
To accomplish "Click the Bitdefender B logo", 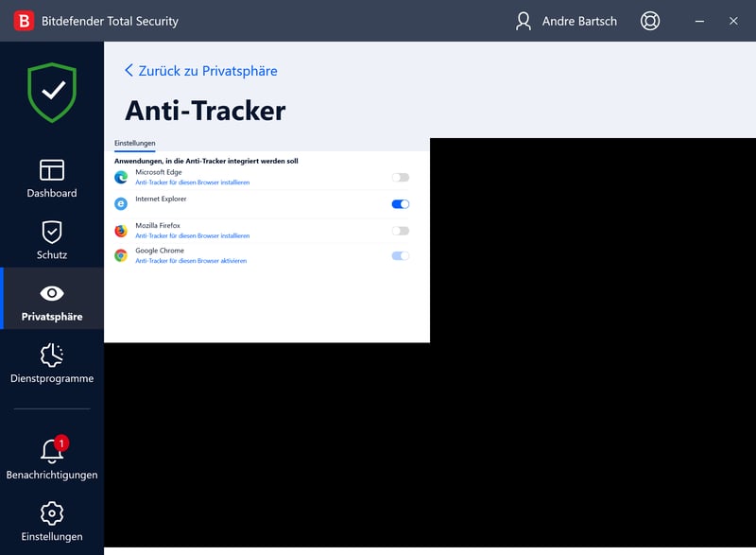I will point(24,21).
